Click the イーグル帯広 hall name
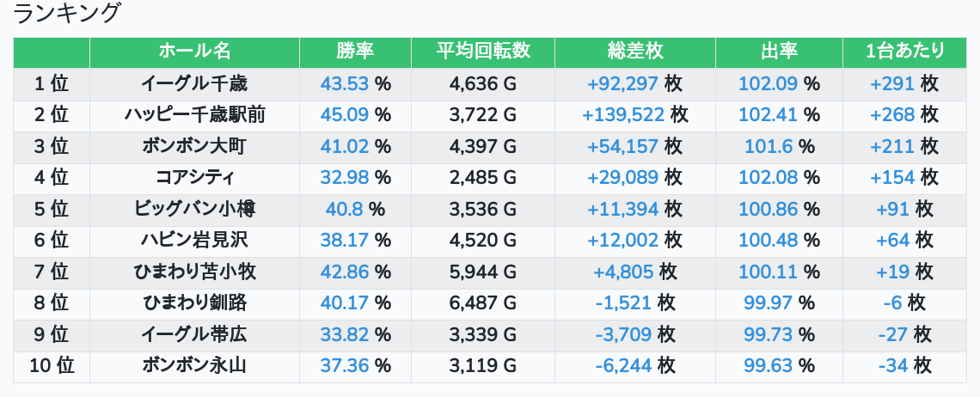Image resolution: width=980 pixels, height=397 pixels. pyautogui.click(x=194, y=334)
